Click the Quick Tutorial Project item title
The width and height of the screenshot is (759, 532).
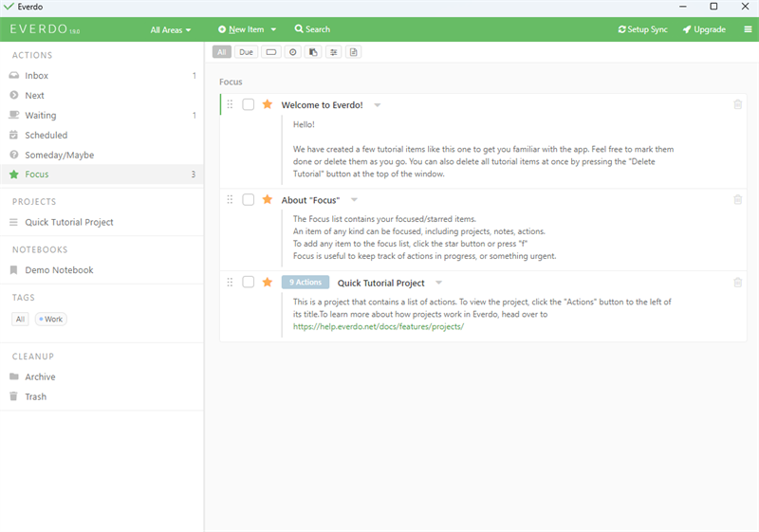(381, 283)
